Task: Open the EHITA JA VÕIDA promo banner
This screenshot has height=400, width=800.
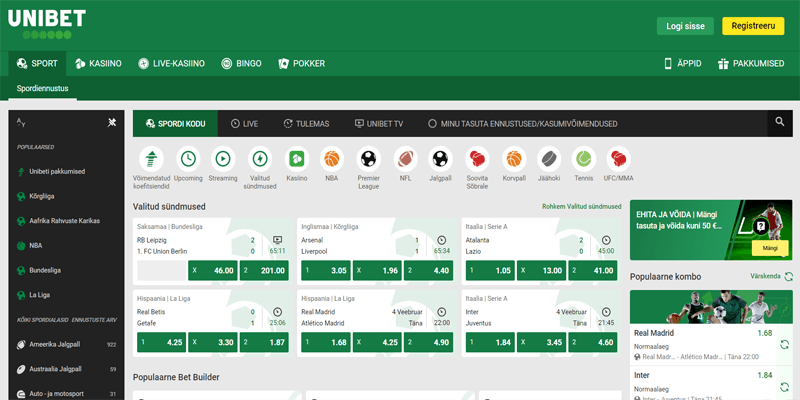Action: click(x=711, y=230)
